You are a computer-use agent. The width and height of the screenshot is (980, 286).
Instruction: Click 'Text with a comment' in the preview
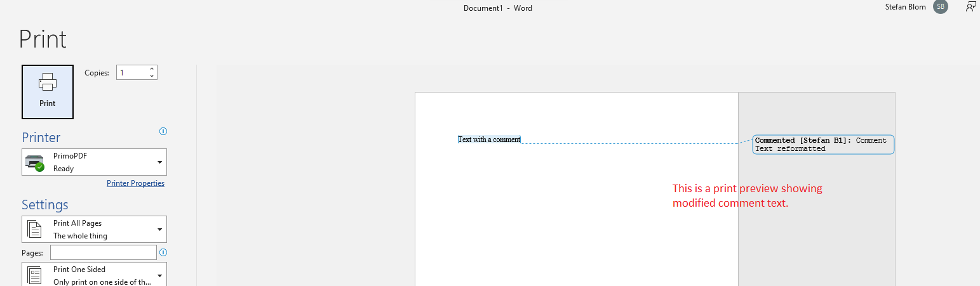pos(489,140)
